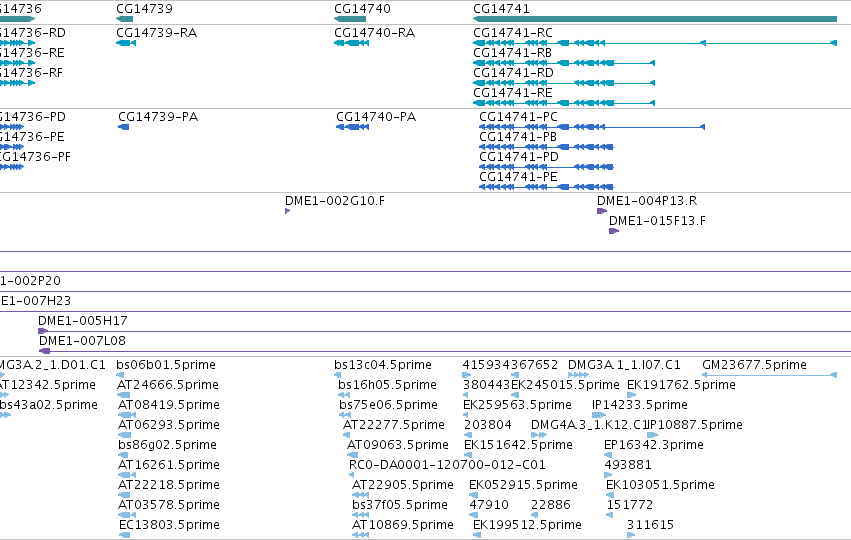The width and height of the screenshot is (851, 540).
Task: Select the CG14741 gene bar
Action: click(x=655, y=19)
